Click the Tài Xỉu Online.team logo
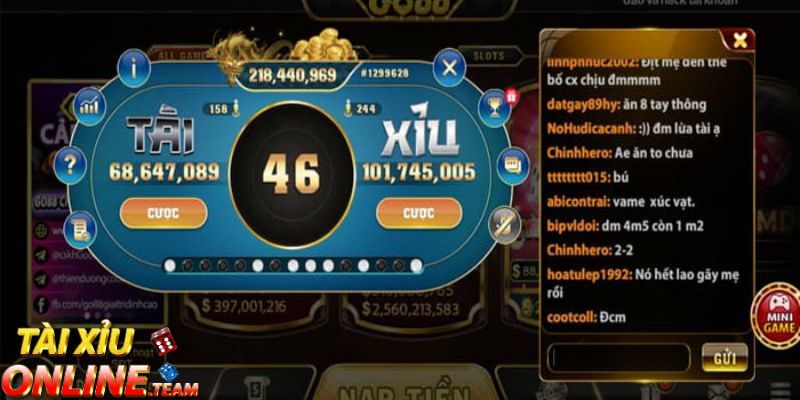Screen dimensions: 800x400 point(99,361)
